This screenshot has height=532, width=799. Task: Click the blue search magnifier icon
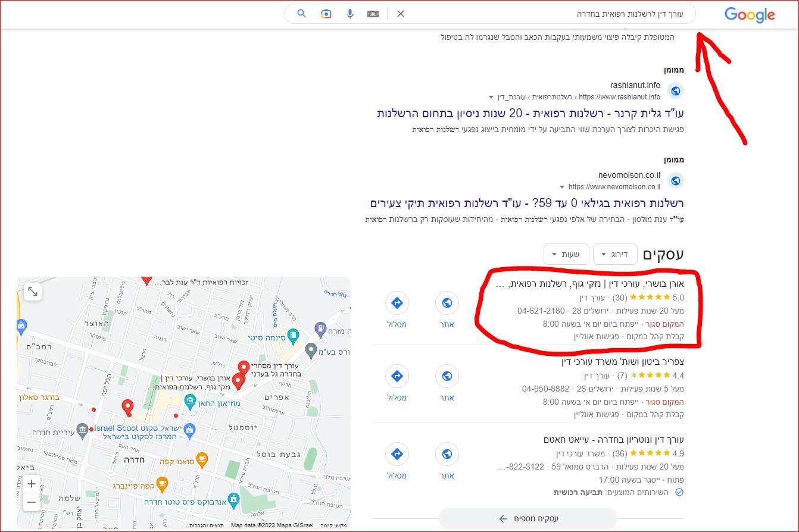coord(302,13)
